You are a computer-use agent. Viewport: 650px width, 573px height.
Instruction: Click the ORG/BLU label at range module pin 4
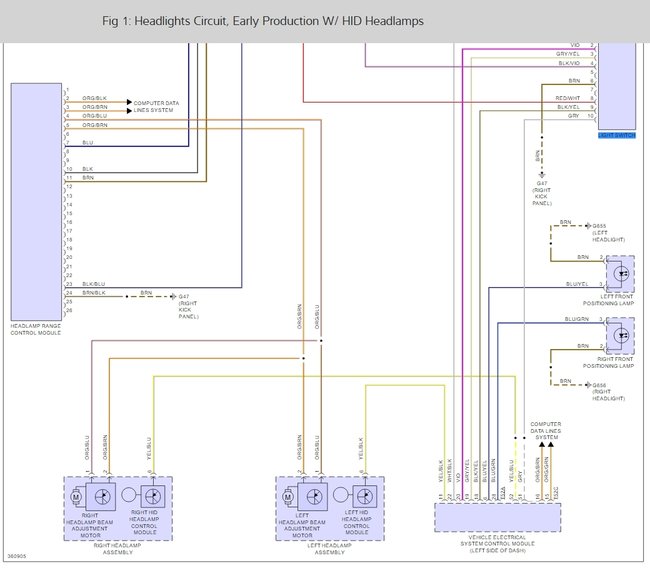[95, 116]
